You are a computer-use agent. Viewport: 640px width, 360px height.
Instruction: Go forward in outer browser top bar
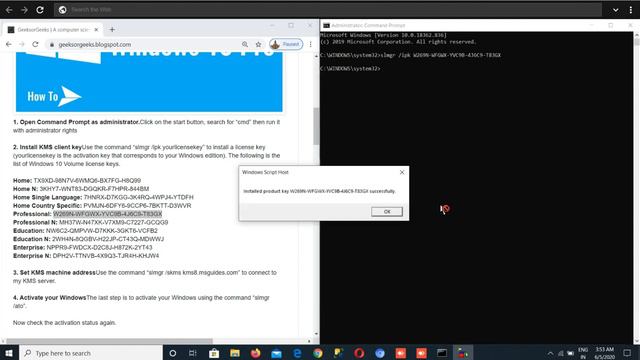24,9
